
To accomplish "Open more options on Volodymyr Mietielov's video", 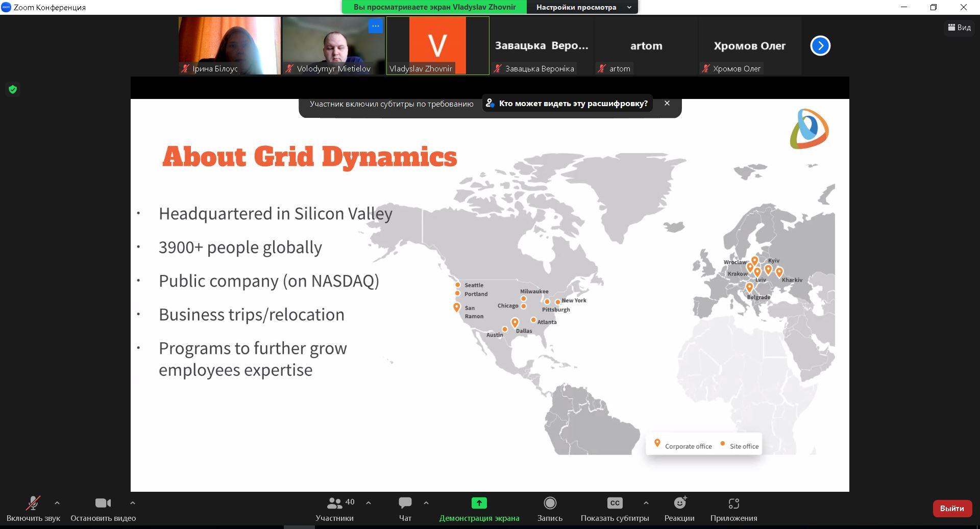I will coord(375,26).
